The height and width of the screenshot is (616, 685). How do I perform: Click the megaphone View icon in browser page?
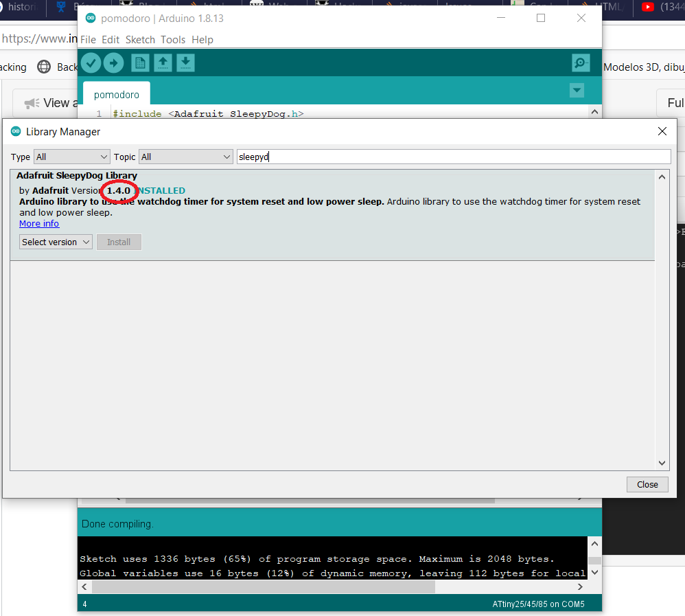(x=32, y=103)
